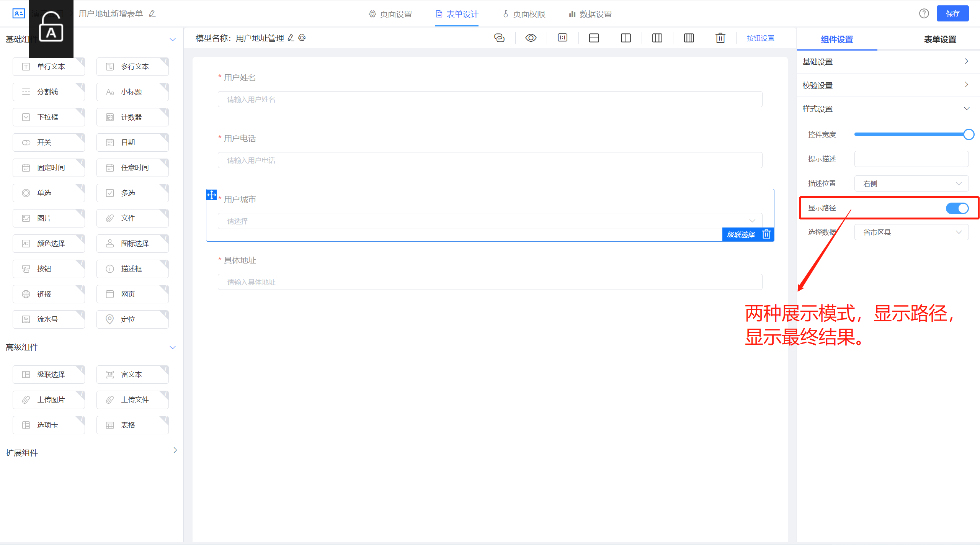Click the move handle on 用户城市
This screenshot has width=980, height=545.
pos(212,195)
